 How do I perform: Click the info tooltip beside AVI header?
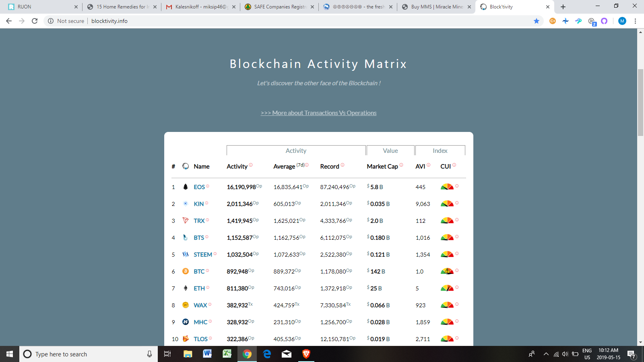coord(428,164)
